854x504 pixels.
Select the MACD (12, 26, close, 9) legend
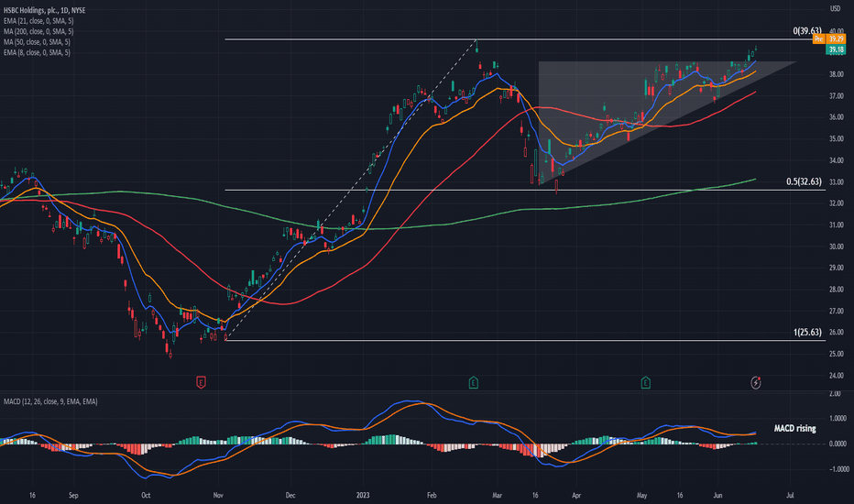50,401
